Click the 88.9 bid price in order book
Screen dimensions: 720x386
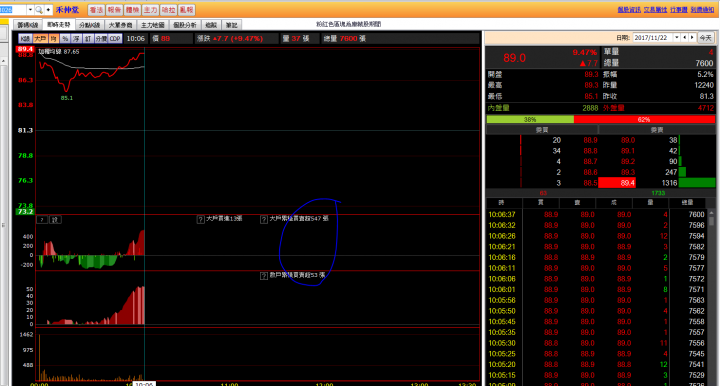point(591,140)
